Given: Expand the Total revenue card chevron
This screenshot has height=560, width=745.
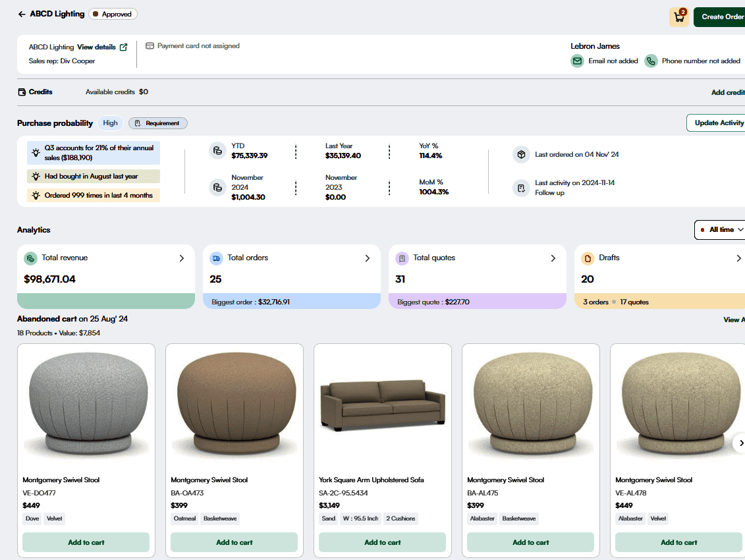Looking at the screenshot, I should click(182, 258).
